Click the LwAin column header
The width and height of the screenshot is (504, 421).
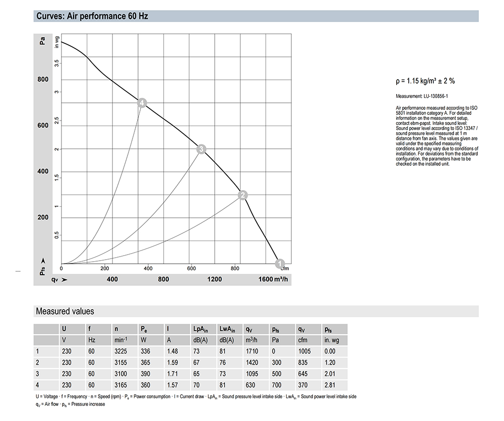(x=228, y=329)
